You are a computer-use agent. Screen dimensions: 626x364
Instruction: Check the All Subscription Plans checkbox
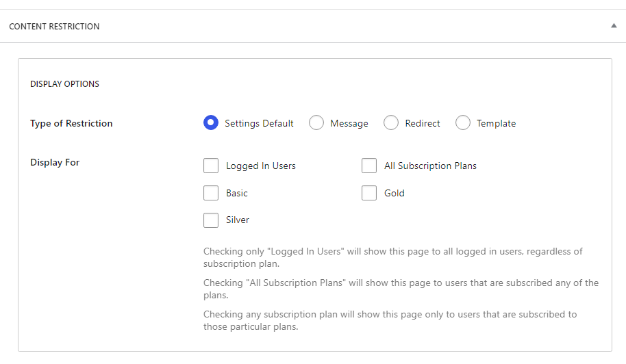pyautogui.click(x=369, y=166)
